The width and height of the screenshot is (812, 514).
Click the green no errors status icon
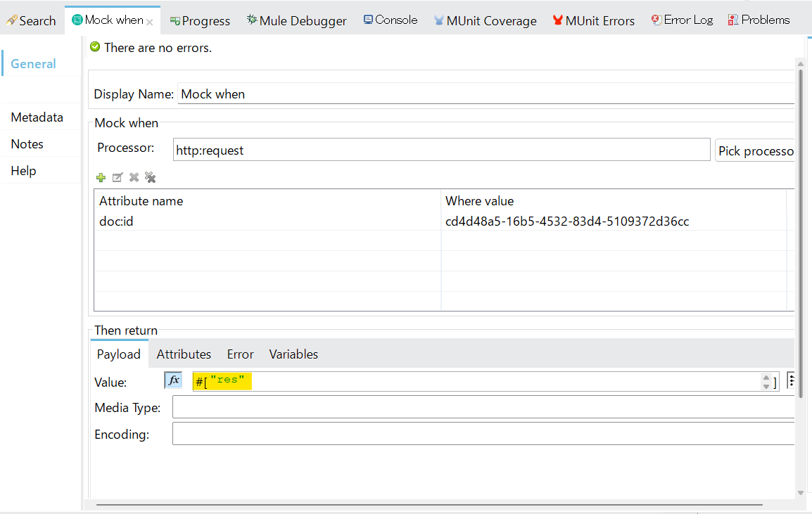tap(95, 47)
